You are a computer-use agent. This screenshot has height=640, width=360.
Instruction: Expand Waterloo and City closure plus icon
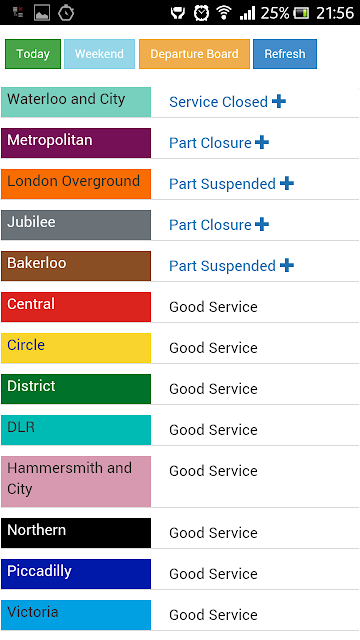279,101
